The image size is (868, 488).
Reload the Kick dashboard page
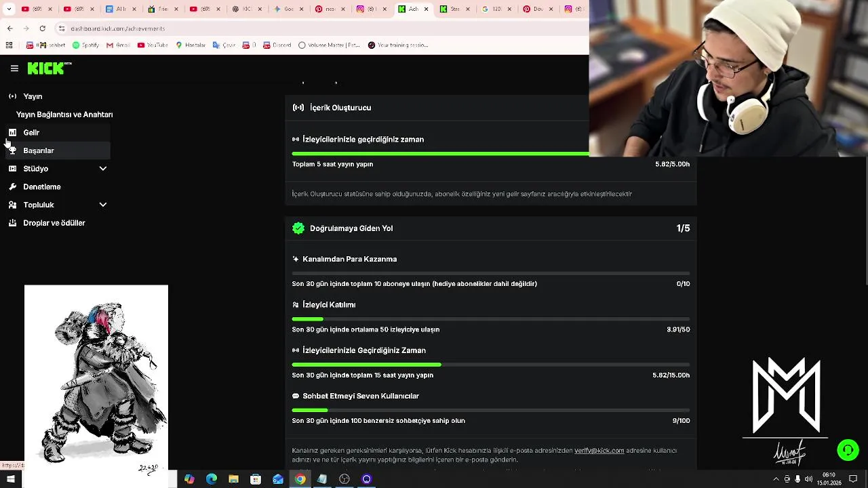tap(42, 28)
